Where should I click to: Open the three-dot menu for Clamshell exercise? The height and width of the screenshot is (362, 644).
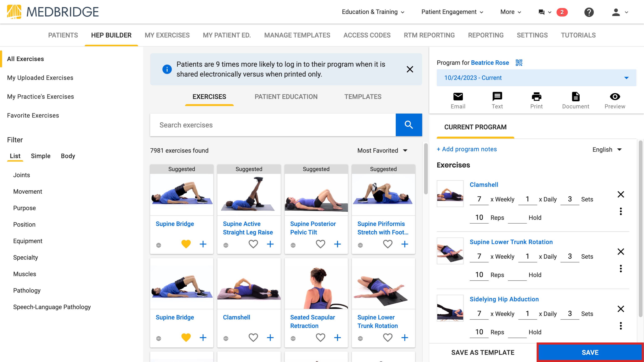coord(621,211)
